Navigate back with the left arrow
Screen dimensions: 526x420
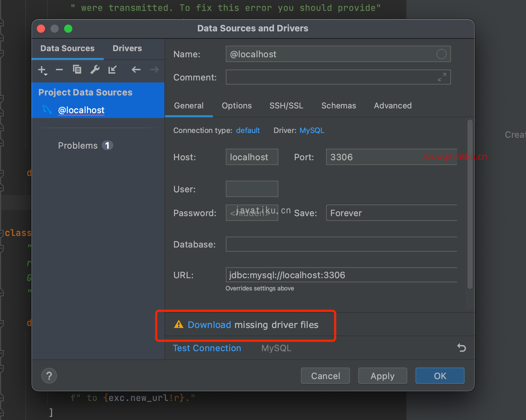(136, 70)
